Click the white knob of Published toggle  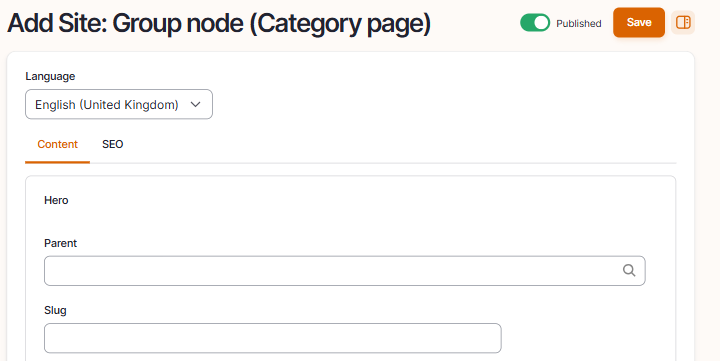pyautogui.click(x=541, y=23)
